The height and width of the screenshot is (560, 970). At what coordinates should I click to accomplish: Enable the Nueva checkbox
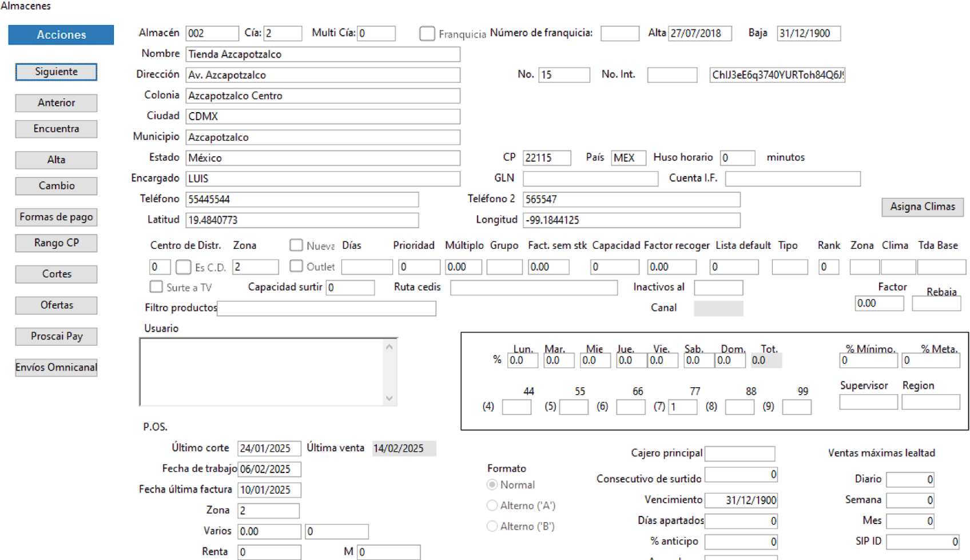click(296, 245)
